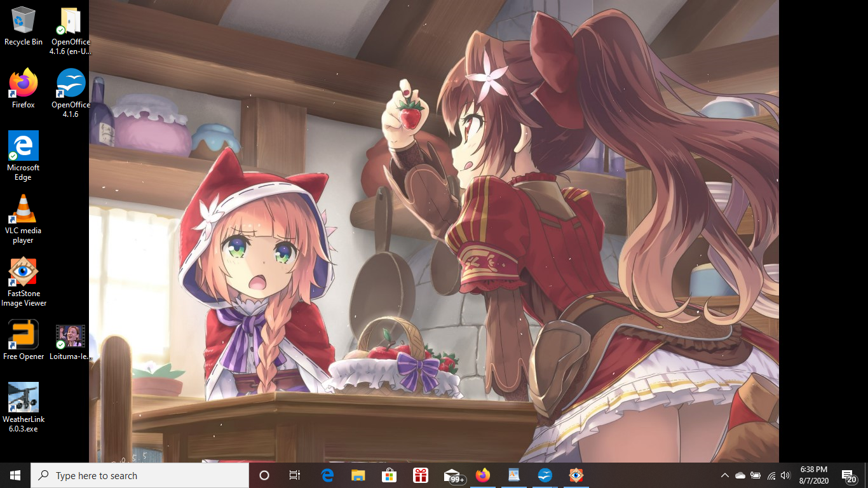Open the Windows Start menu
The width and height of the screenshot is (868, 488).
click(15, 475)
